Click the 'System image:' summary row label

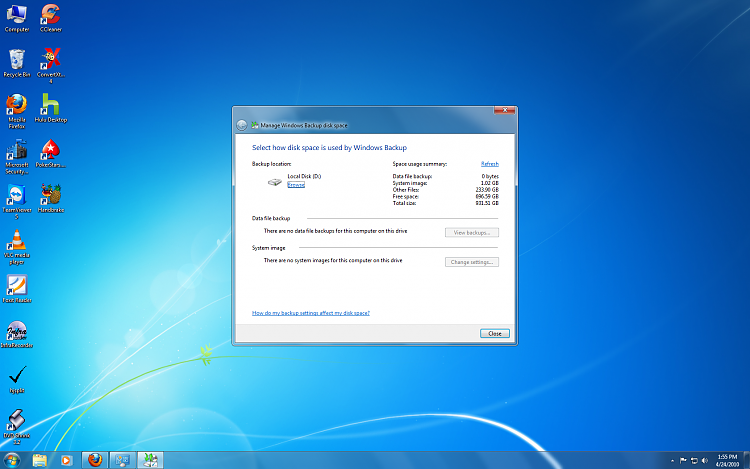click(x=410, y=183)
